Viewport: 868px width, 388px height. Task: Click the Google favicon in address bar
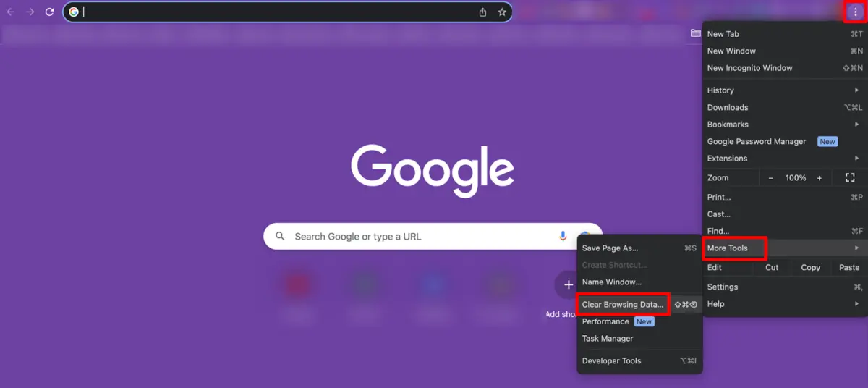click(73, 12)
